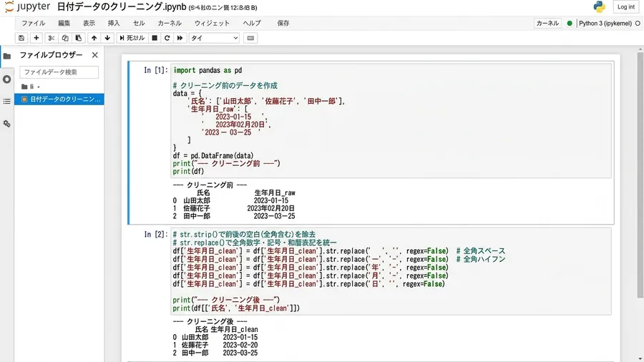The image size is (644, 362).
Task: Open the ヘルプ menu
Action: 252,23
